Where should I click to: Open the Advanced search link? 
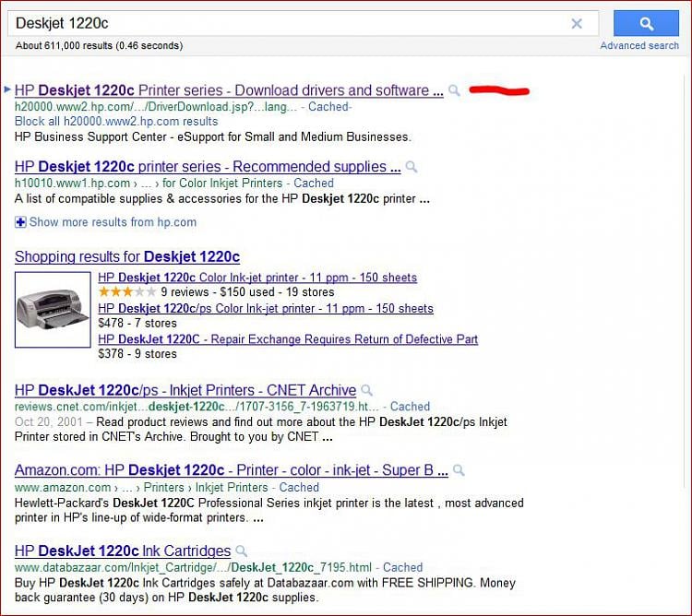tap(639, 45)
